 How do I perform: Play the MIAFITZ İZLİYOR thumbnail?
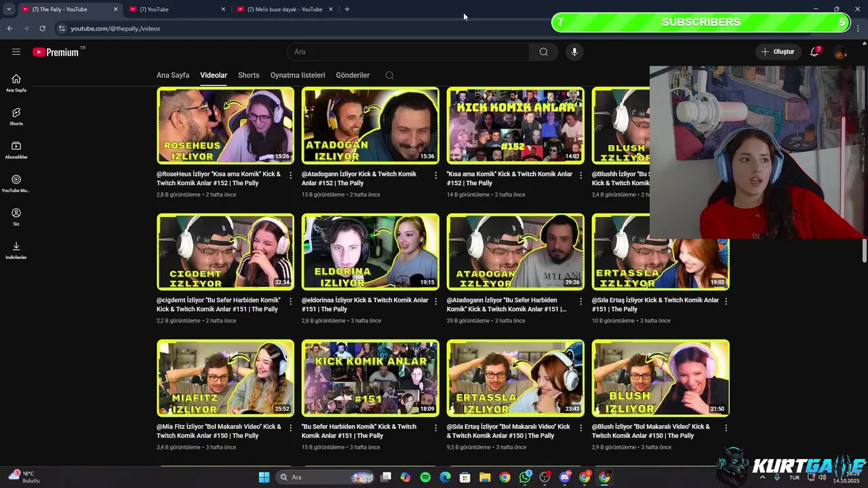[x=225, y=378]
